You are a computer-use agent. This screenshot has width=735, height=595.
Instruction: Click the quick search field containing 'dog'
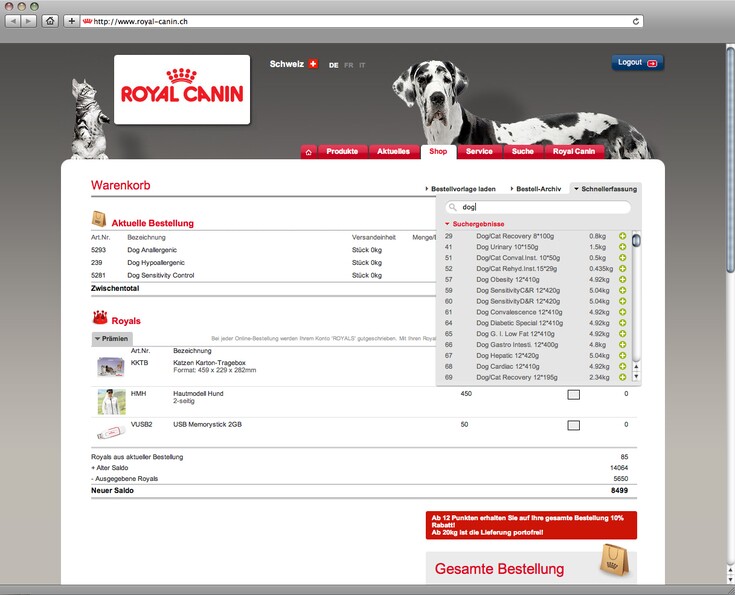click(x=540, y=207)
